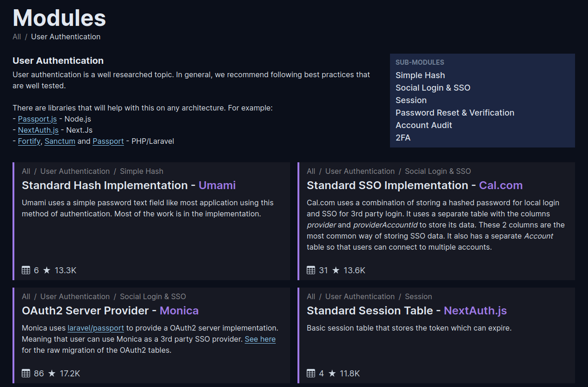Screen dimensions: 588x387
Task: Open the 2FA sub-module
Action: [403, 138]
